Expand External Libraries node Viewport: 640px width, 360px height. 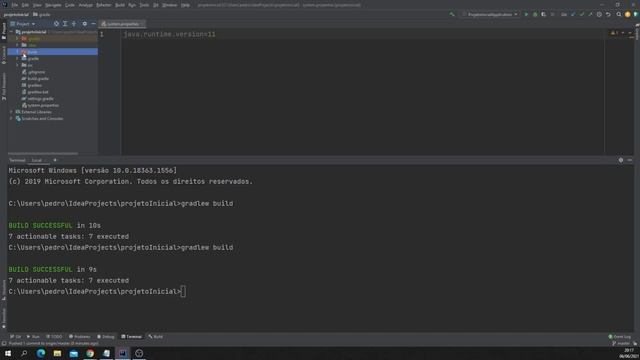(12, 112)
